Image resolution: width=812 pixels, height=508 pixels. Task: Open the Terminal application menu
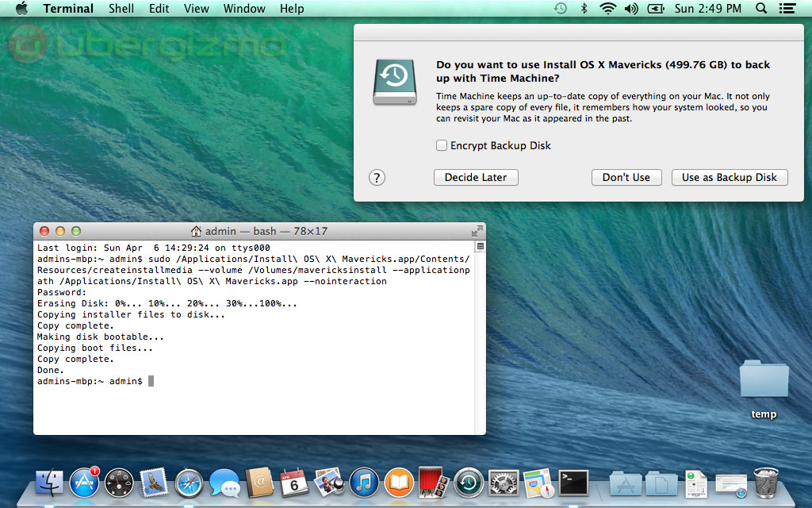click(68, 8)
